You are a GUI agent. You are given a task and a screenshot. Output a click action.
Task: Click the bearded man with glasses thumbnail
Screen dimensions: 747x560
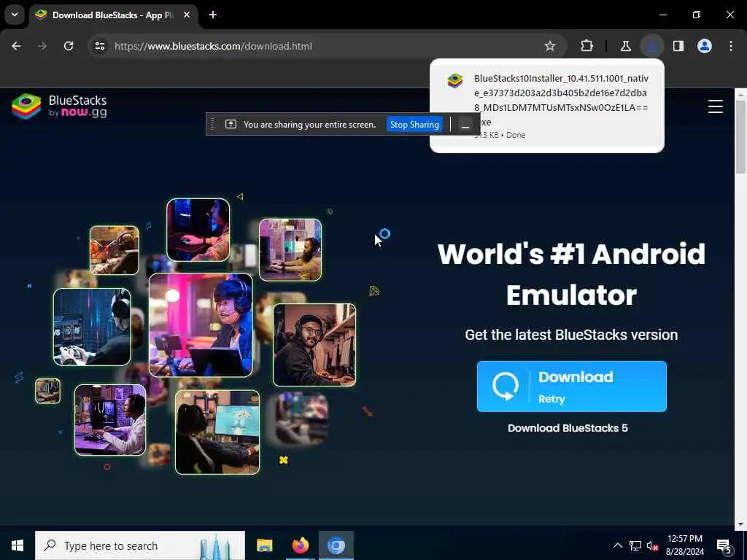314,345
